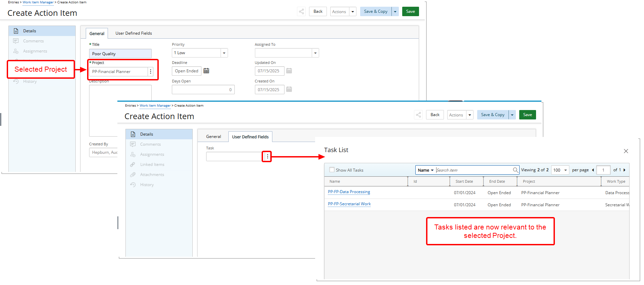Open Deadline calendar picker icon

point(206,71)
